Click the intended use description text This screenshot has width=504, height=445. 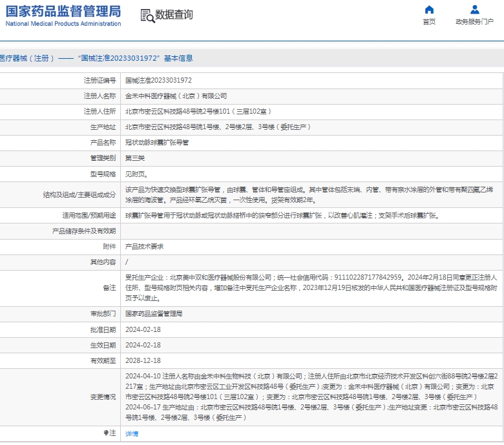(x=282, y=216)
